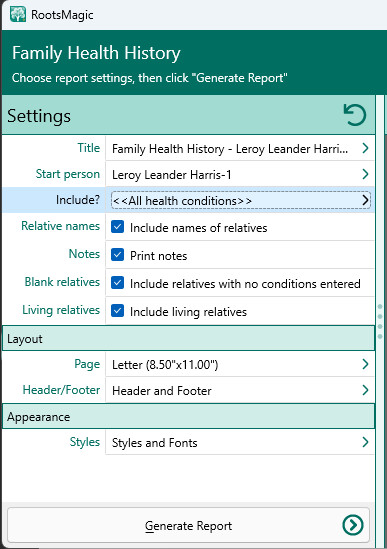Open the Title field chevron

coord(365,148)
